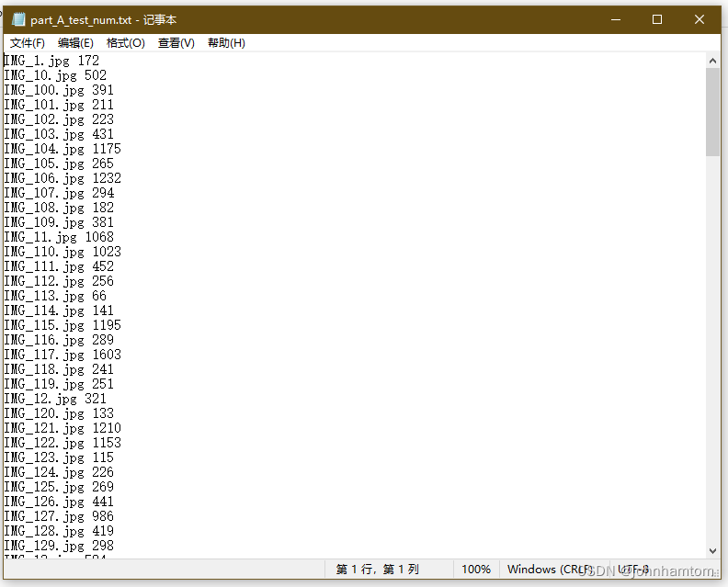This screenshot has width=728, height=587.
Task: Click the line IMG_119.jpg 251
Action: (59, 384)
